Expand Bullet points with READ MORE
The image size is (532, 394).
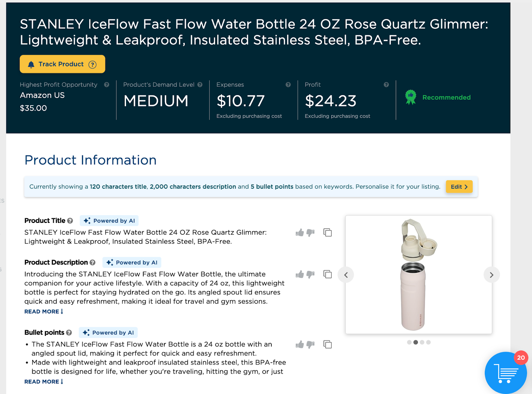click(x=44, y=382)
